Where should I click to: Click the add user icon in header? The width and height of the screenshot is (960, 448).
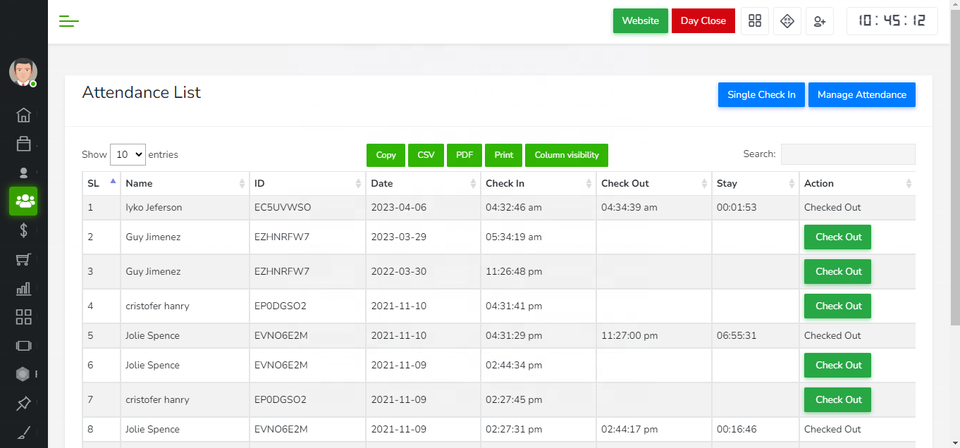click(x=820, y=21)
